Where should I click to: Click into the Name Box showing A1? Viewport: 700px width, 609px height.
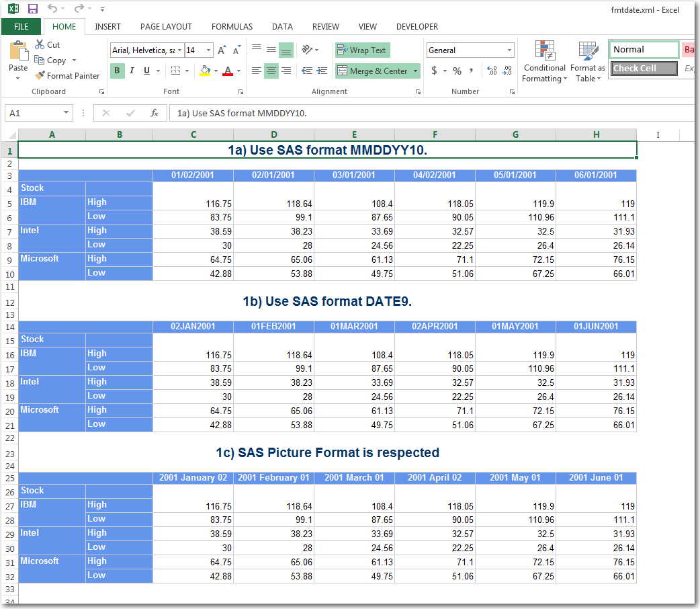[34, 113]
